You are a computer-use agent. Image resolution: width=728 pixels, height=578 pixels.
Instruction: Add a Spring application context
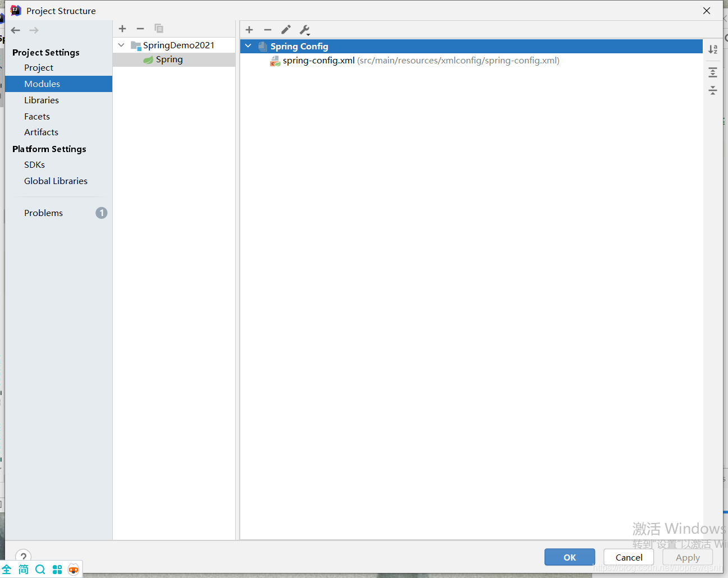point(249,30)
